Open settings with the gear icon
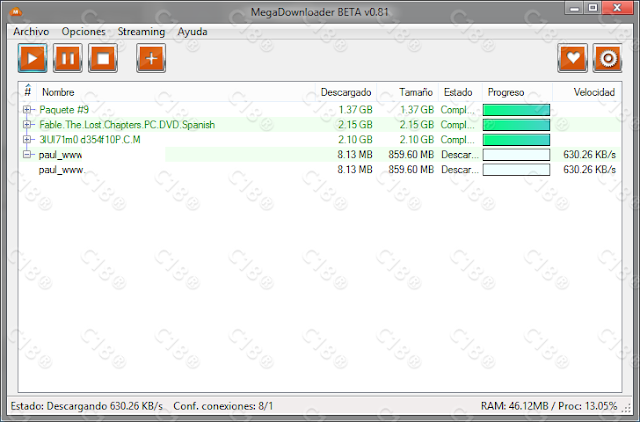This screenshot has width=640, height=422. click(x=607, y=58)
